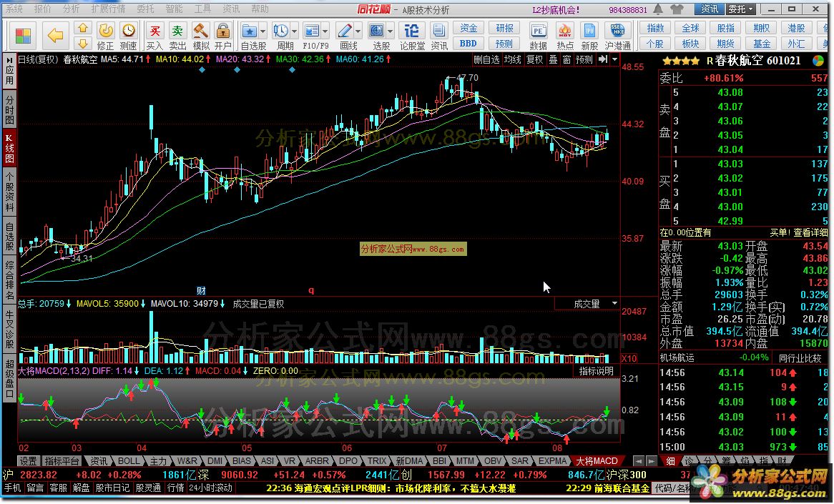
Task: Select the 画线 pencil drawing tool
Action: pos(345,30)
